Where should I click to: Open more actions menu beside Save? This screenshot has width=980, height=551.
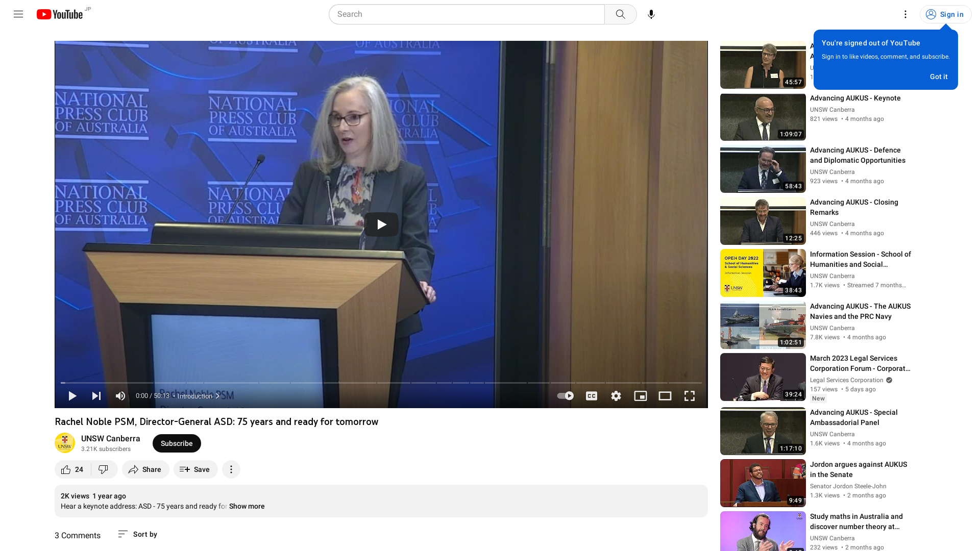click(231, 469)
